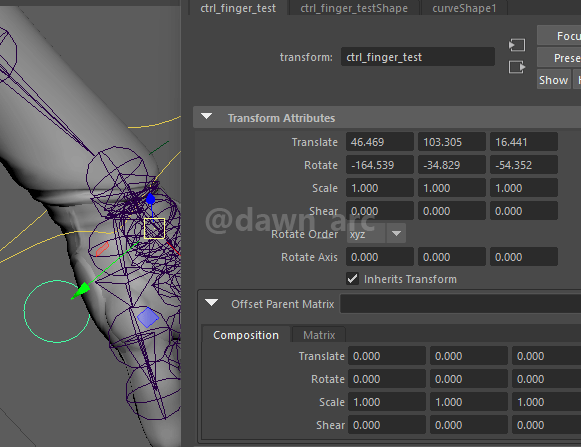The width and height of the screenshot is (581, 447).
Task: Click the Shear Z field in Transform Attributes
Action: point(524,211)
